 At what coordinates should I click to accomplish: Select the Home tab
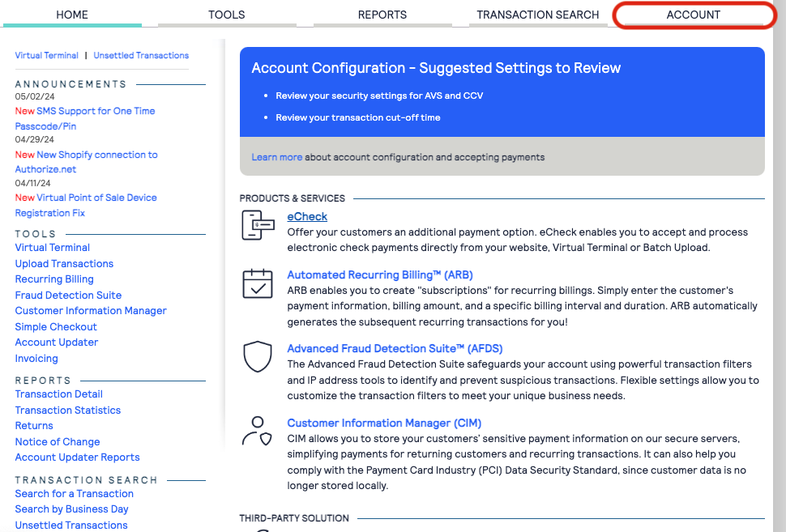[x=71, y=15]
